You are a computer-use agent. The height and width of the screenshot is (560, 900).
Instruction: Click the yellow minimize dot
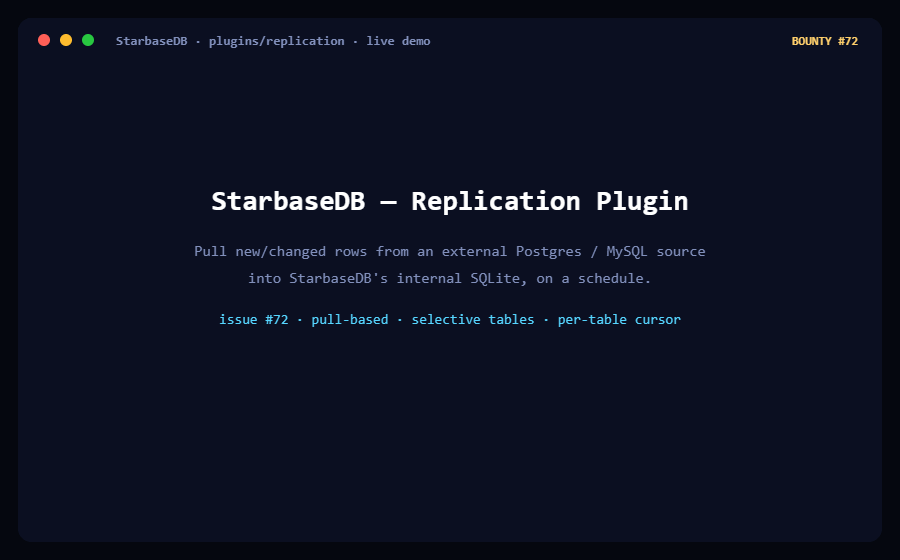tap(66, 40)
